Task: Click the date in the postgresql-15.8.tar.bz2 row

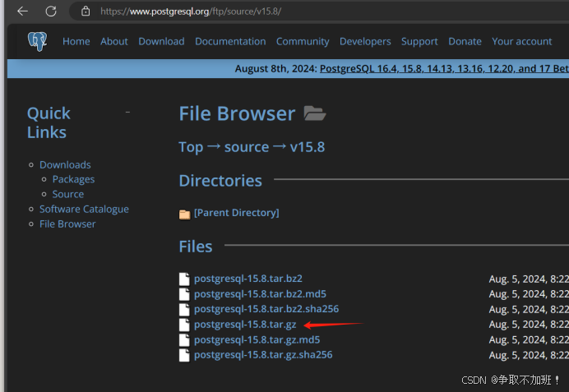Action: tap(529, 279)
